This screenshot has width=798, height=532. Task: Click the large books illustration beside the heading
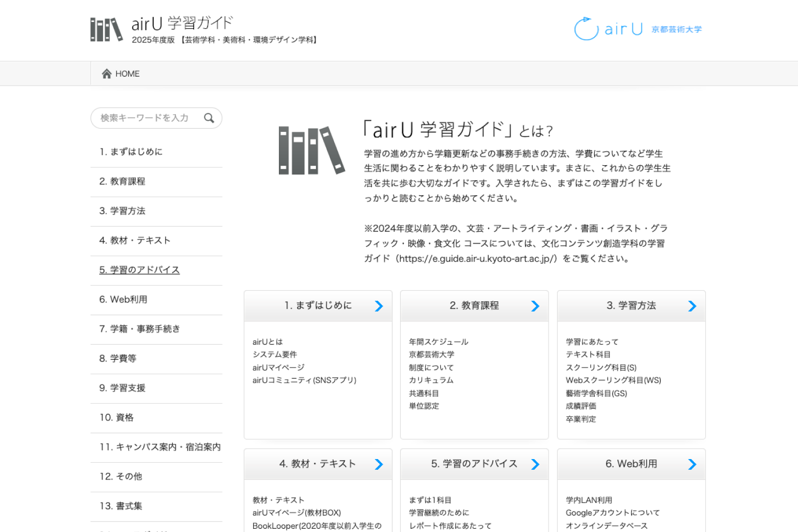pos(312,151)
